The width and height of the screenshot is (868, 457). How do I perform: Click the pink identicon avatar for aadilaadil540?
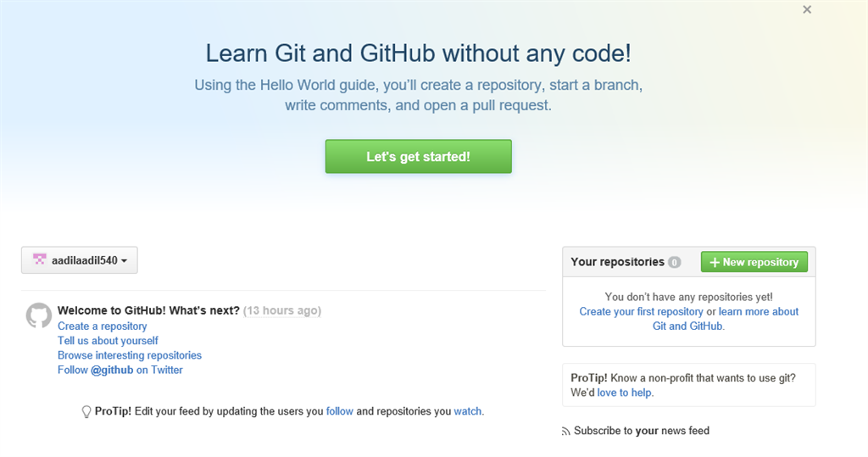pyautogui.click(x=39, y=260)
